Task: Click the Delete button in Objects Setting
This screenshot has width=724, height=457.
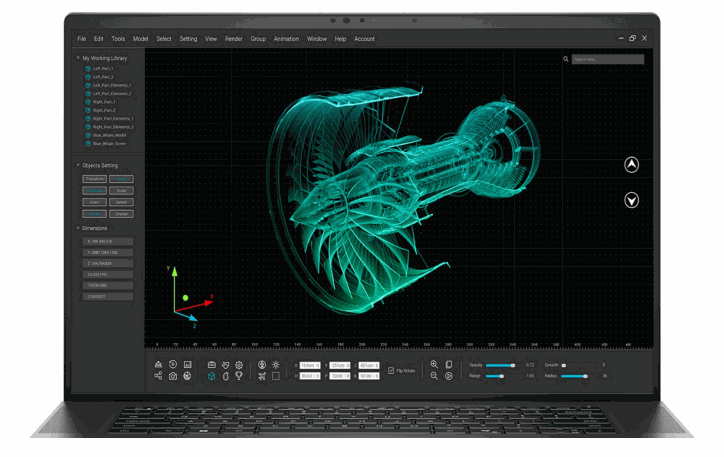Action: pos(121,202)
